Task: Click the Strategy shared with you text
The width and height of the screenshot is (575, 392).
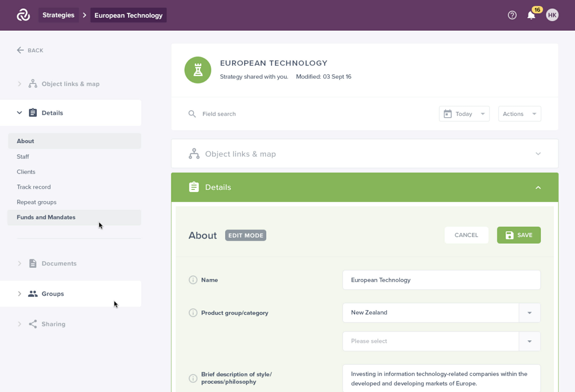Action: pos(254,77)
